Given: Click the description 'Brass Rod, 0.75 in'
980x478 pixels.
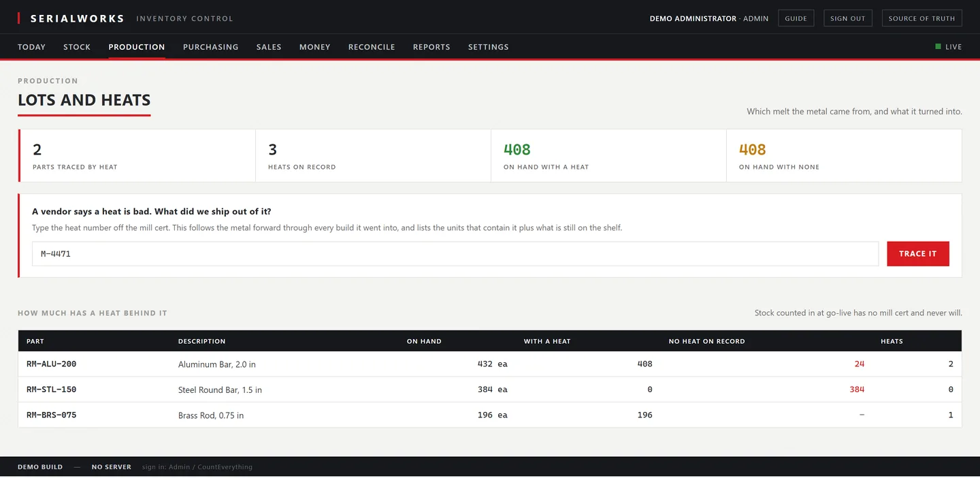Looking at the screenshot, I should 211,415.
